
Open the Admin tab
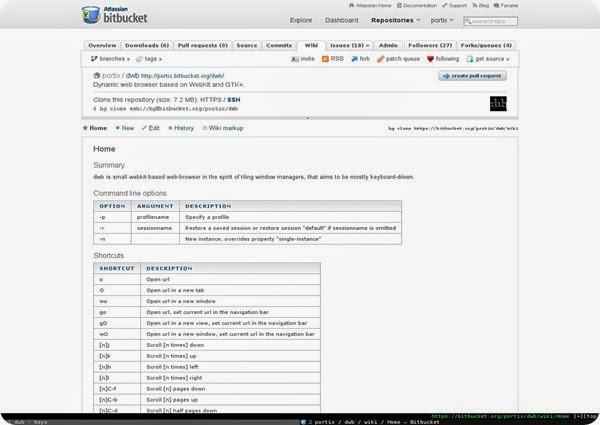[x=388, y=46]
